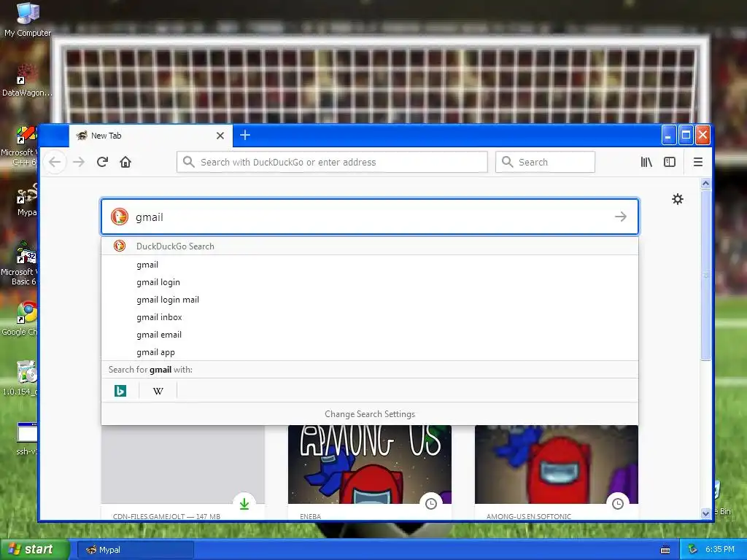
Task: Open the Softonic Among Us thumbnail
Action: [x=557, y=464]
